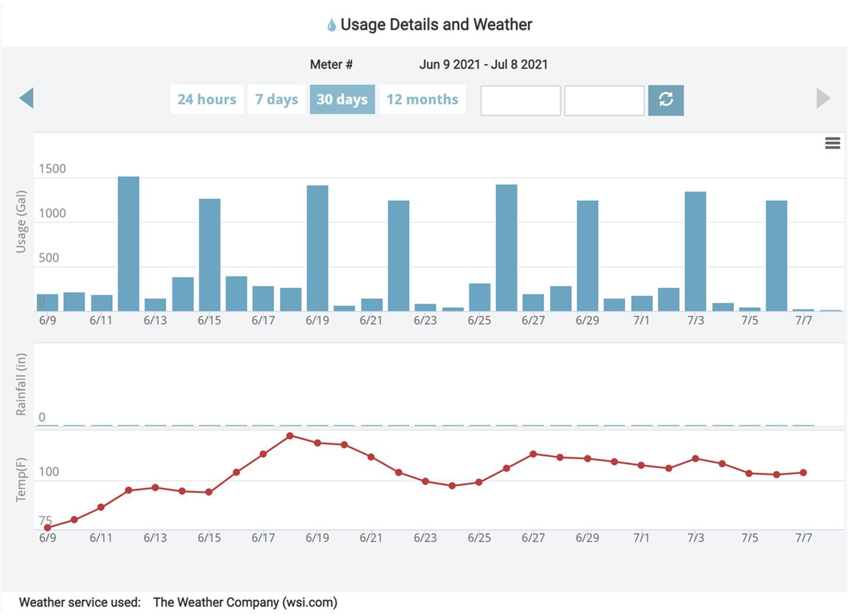
Task: Click the water drop icon in the title
Action: tap(331, 24)
